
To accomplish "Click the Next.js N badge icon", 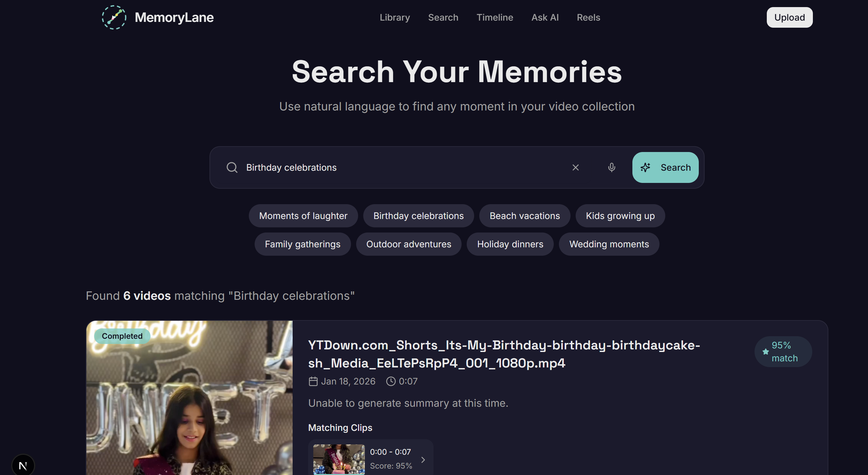I will coord(23,466).
